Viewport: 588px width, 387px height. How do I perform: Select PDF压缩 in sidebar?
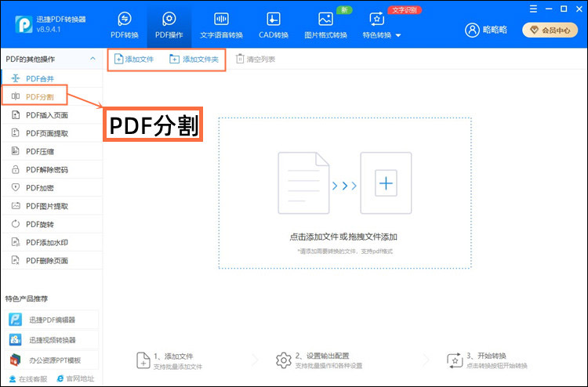(52, 151)
